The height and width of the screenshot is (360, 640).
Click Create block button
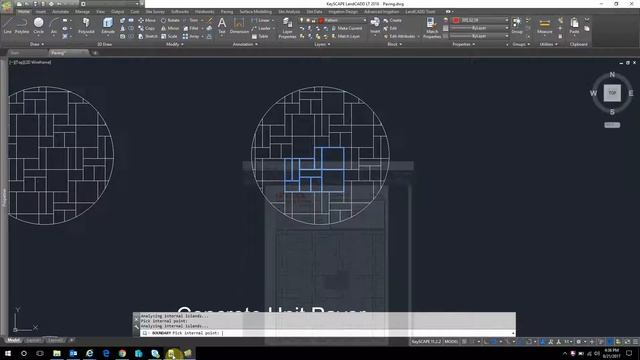392,20
